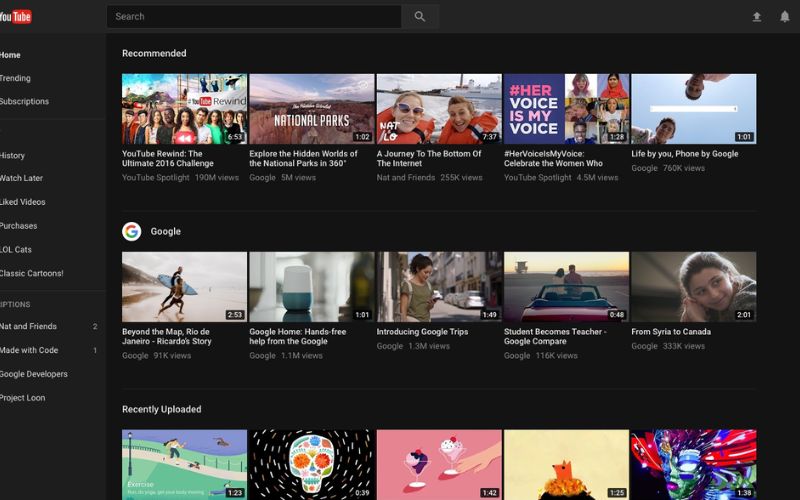Go to Home in the sidebar

10,55
